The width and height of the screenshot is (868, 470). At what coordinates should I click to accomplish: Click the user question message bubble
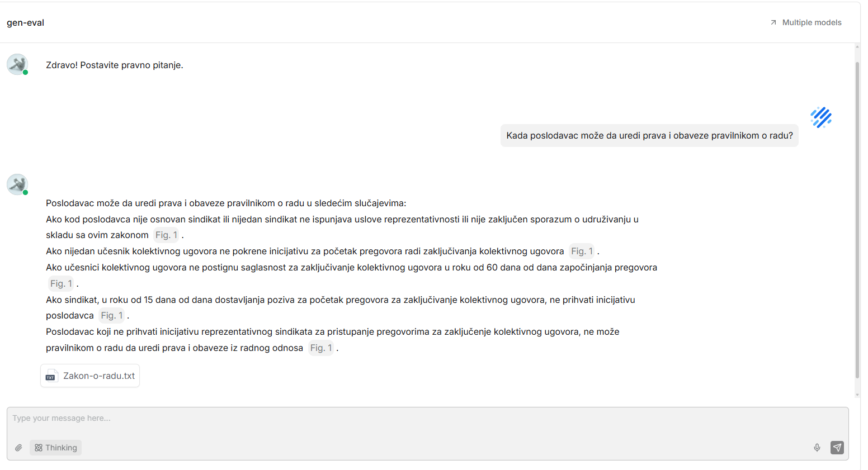(649, 136)
